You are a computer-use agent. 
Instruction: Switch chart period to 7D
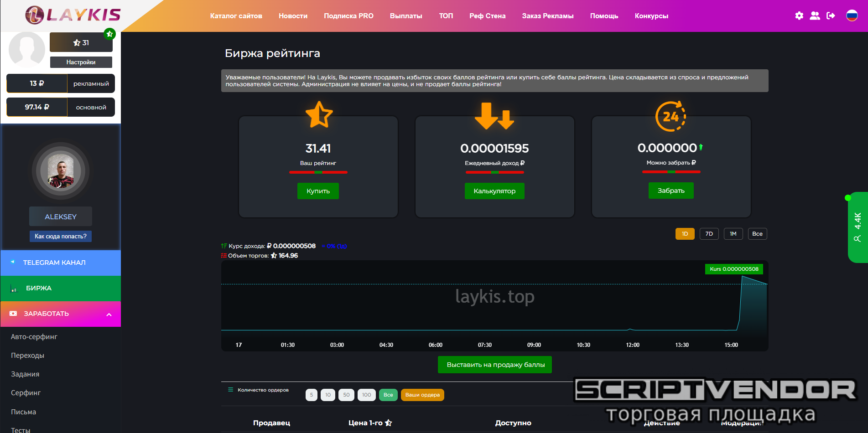pos(709,234)
